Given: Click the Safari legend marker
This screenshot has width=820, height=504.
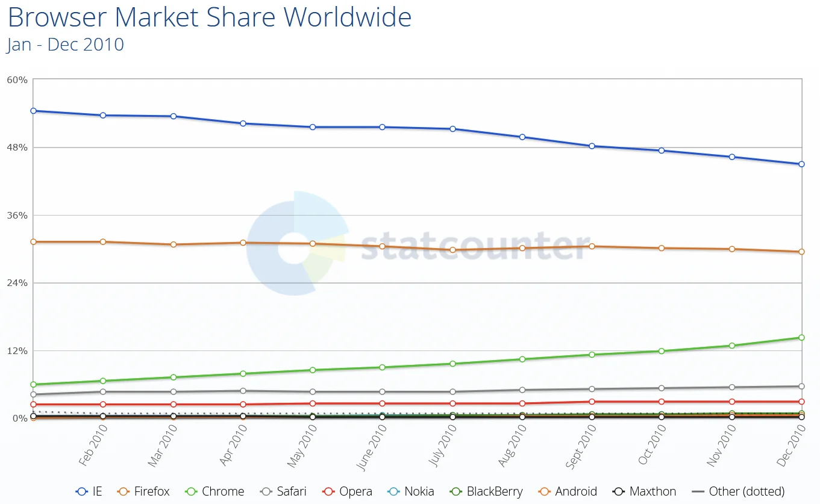Looking at the screenshot, I should pyautogui.click(x=266, y=491).
